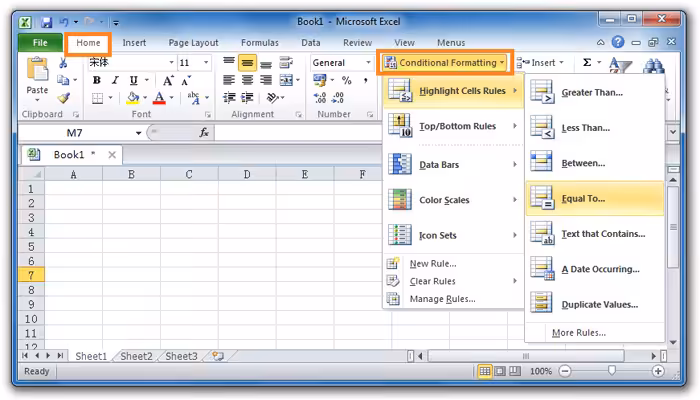Undo the last action in the toolbar

[64, 21]
